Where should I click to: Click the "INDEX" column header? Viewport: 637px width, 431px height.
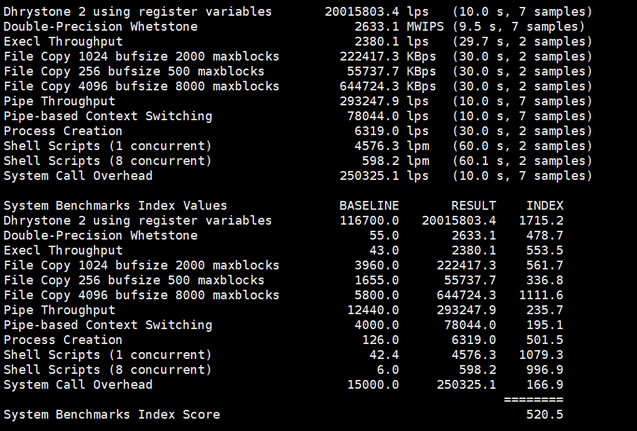(545, 205)
